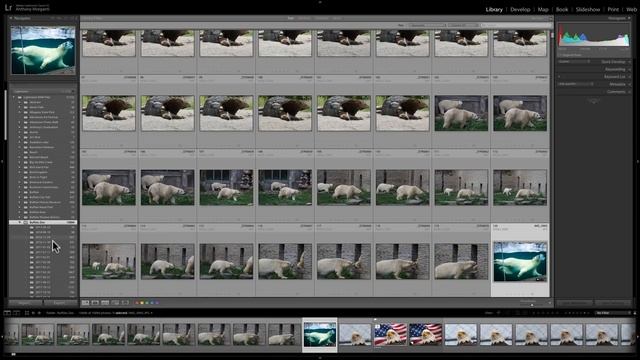Apply the yellow color label
Screen dimensions: 640x360
(x=142, y=303)
